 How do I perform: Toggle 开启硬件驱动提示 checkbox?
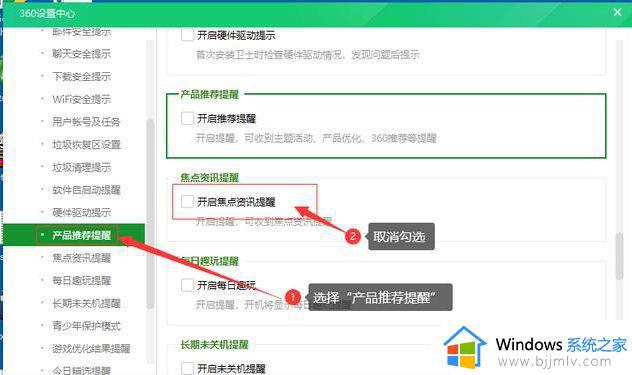click(x=187, y=35)
